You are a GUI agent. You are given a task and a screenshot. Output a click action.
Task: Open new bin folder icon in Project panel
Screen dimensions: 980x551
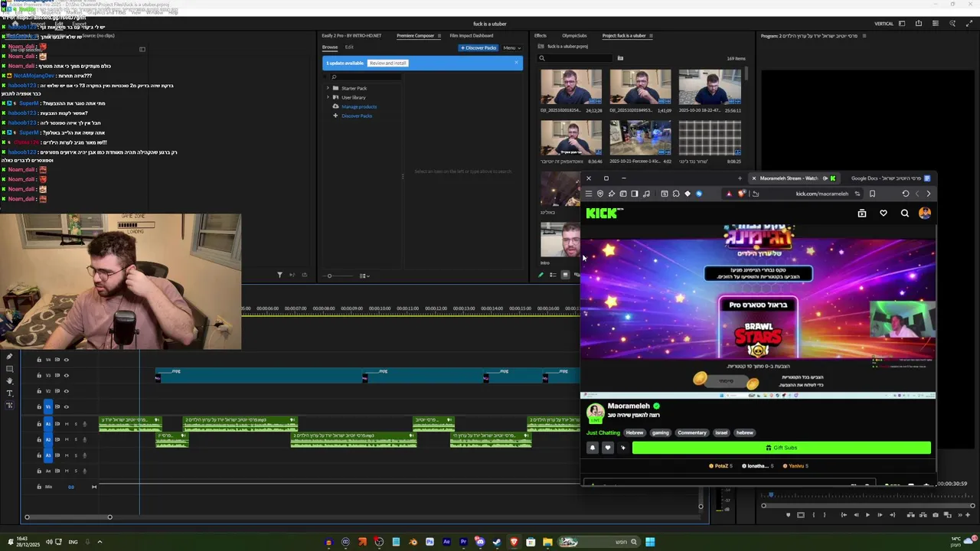point(620,58)
